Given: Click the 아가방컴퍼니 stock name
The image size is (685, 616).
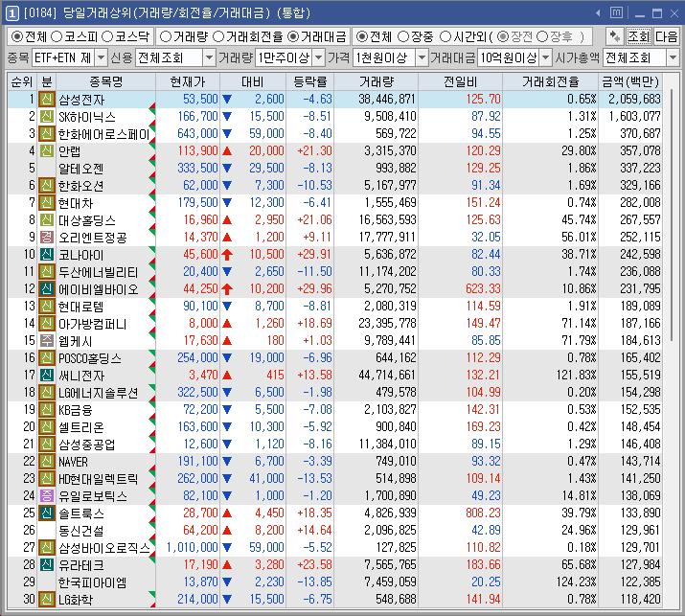Looking at the screenshot, I should click(x=93, y=324).
